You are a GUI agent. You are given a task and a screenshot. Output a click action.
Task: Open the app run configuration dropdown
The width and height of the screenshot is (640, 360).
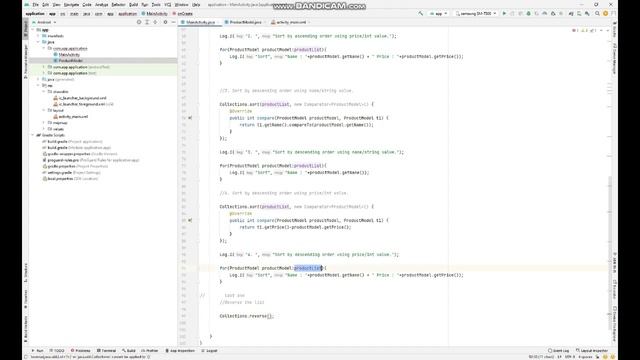coord(438,13)
